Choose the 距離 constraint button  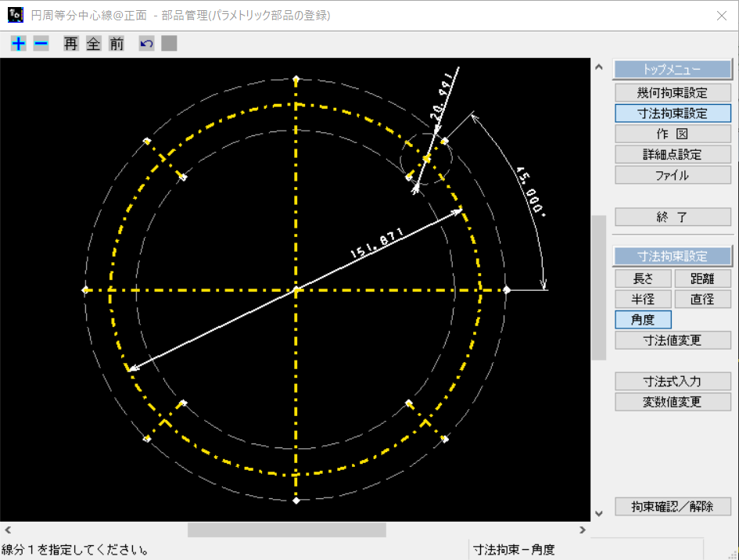coord(703,278)
